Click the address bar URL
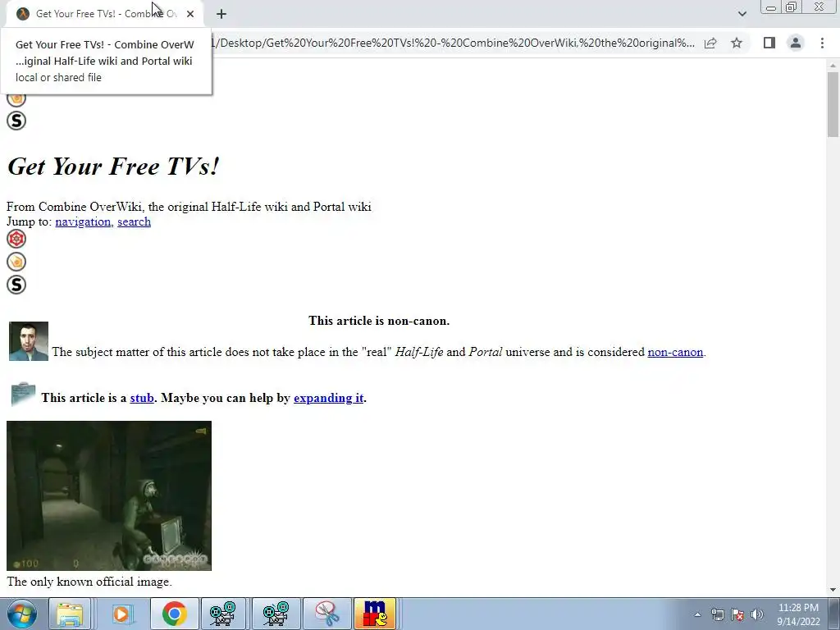 tap(454, 43)
